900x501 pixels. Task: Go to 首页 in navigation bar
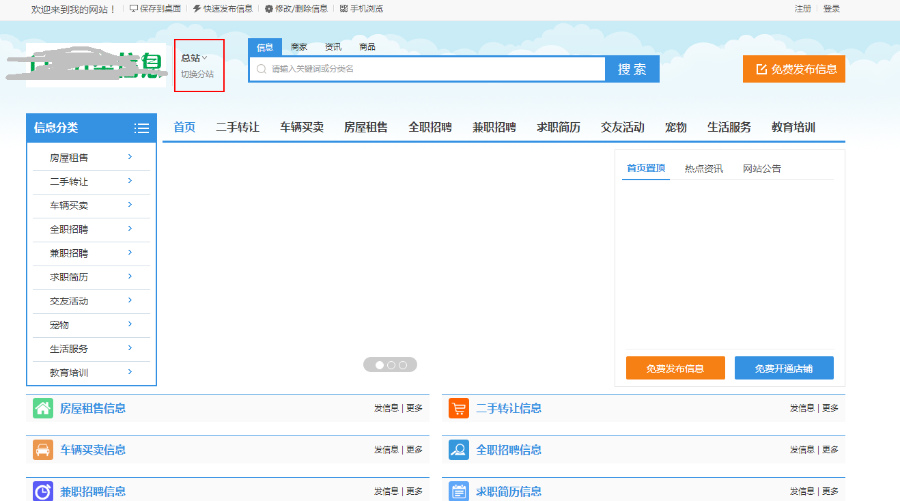(184, 127)
